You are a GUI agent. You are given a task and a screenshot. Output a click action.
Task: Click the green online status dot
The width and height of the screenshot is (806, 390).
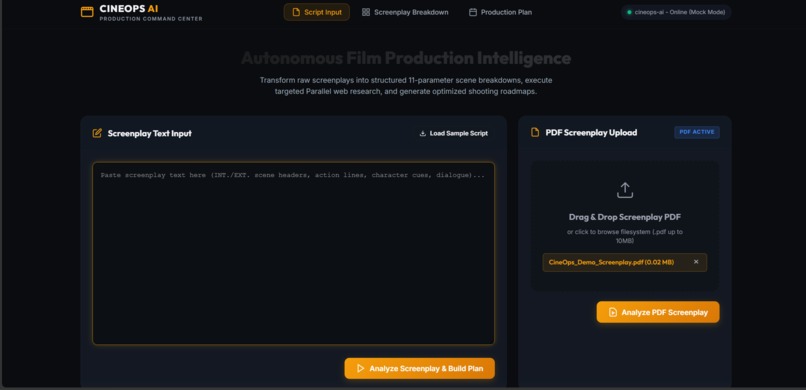coord(629,12)
